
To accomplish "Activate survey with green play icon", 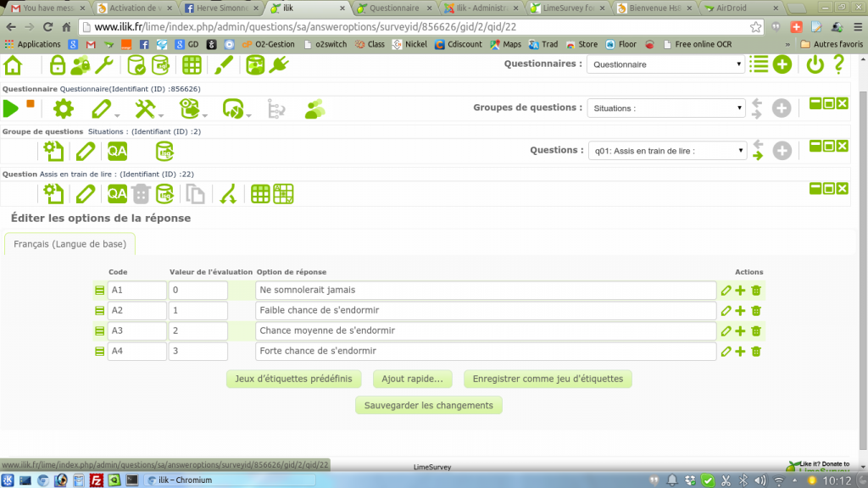I will (x=10, y=108).
